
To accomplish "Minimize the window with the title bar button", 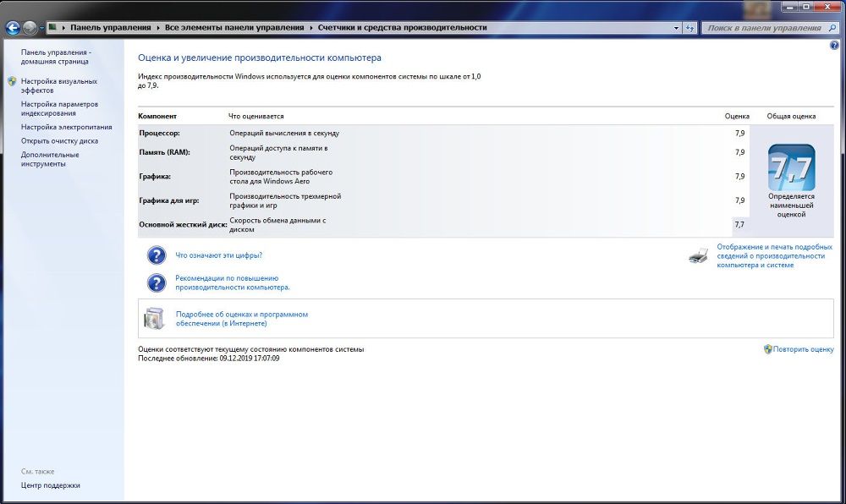I will 790,7.
